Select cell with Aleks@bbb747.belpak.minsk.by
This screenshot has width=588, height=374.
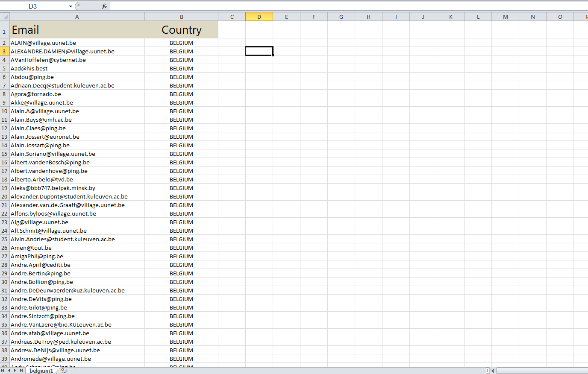77,188
